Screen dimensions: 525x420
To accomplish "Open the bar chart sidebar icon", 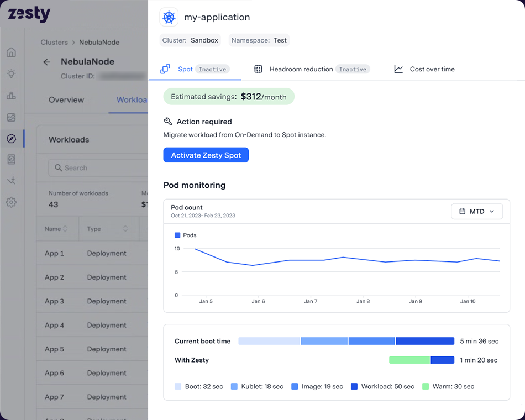I will click(x=12, y=96).
